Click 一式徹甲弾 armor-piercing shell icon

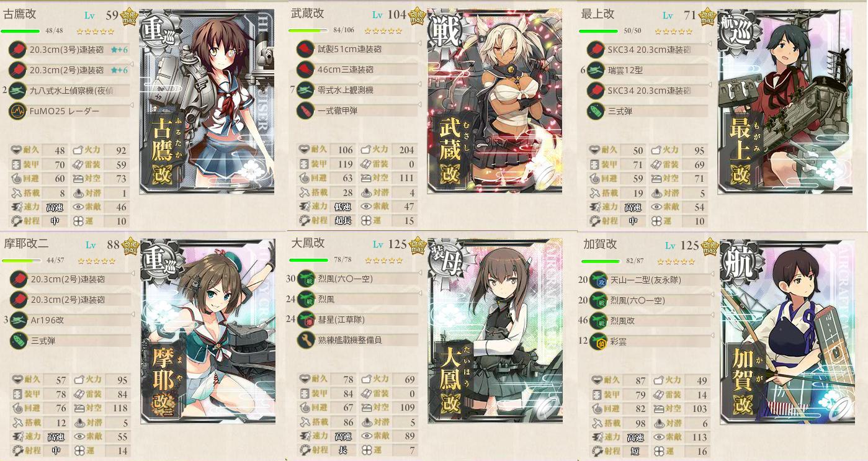[x=305, y=110]
